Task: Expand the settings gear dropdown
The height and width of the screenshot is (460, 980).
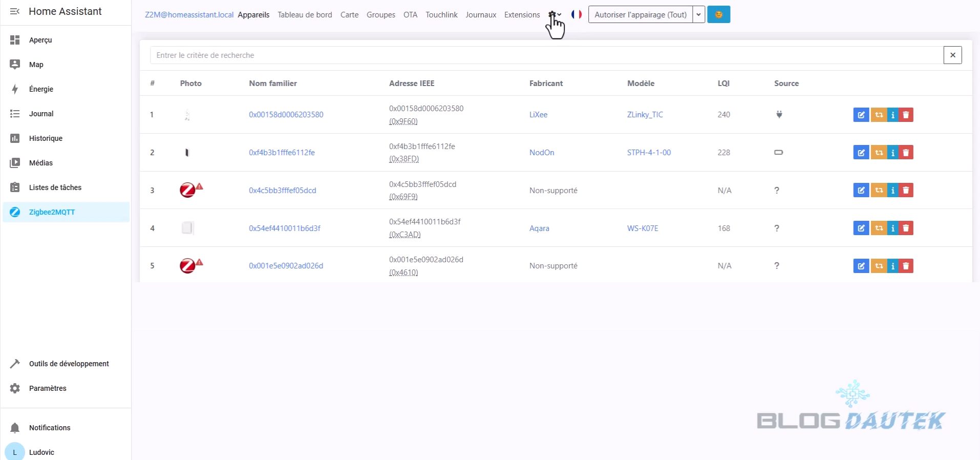Action: click(x=555, y=15)
